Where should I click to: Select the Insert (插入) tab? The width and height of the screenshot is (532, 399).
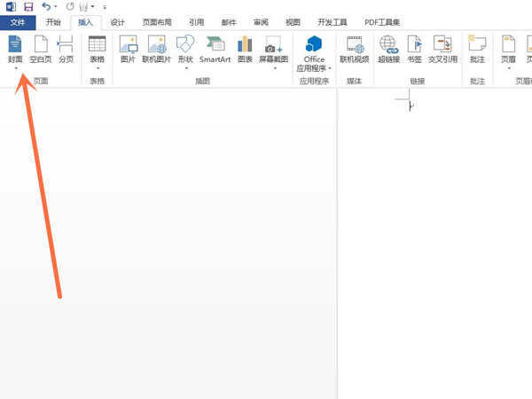pos(85,22)
